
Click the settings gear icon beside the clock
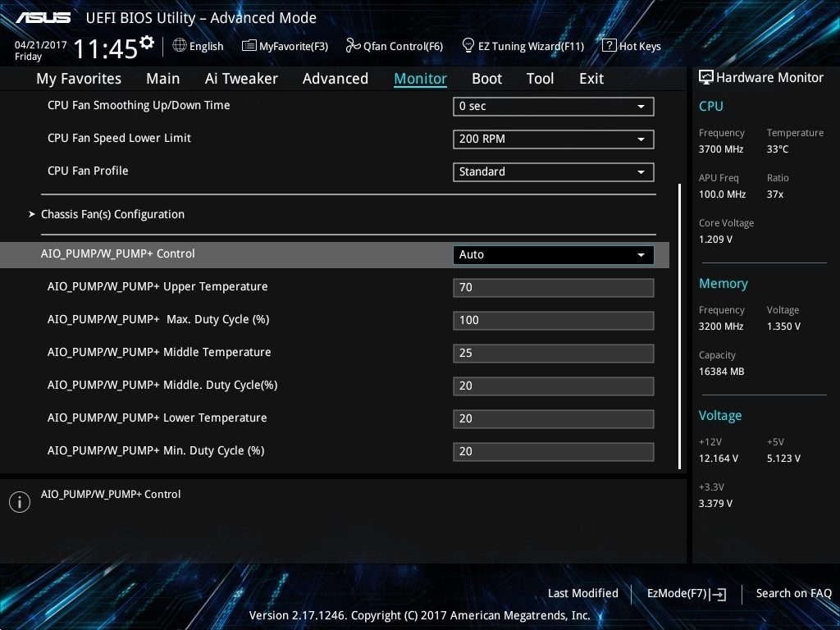pos(147,43)
